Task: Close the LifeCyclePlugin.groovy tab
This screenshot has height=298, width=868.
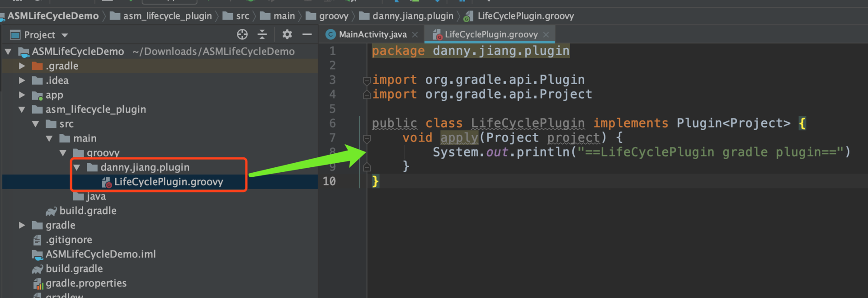Action: (x=546, y=34)
